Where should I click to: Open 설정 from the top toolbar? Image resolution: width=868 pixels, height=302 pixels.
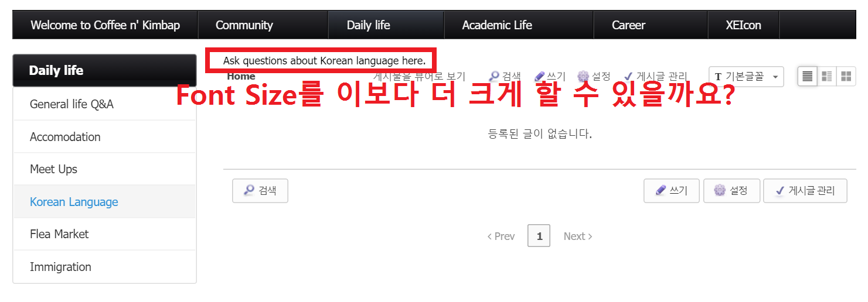[594, 76]
